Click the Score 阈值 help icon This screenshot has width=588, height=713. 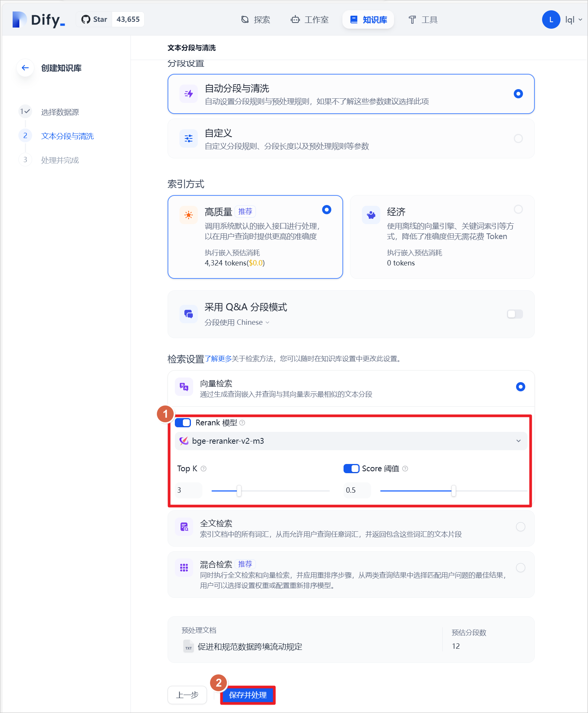coord(405,469)
